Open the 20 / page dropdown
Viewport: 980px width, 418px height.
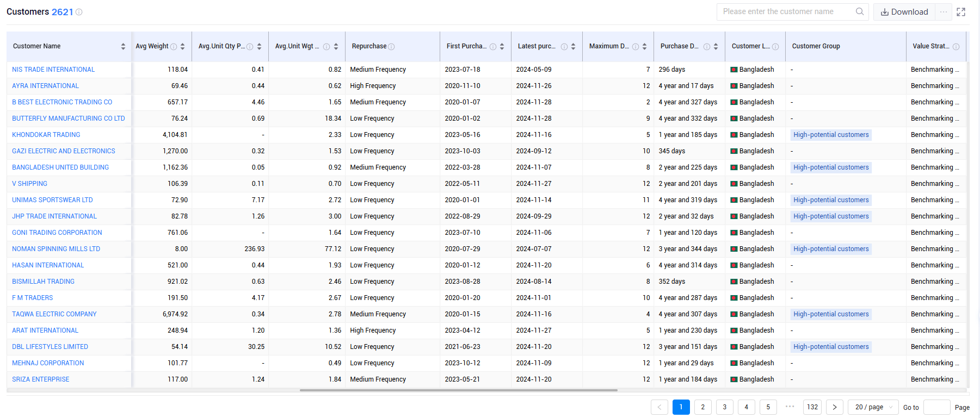point(873,407)
